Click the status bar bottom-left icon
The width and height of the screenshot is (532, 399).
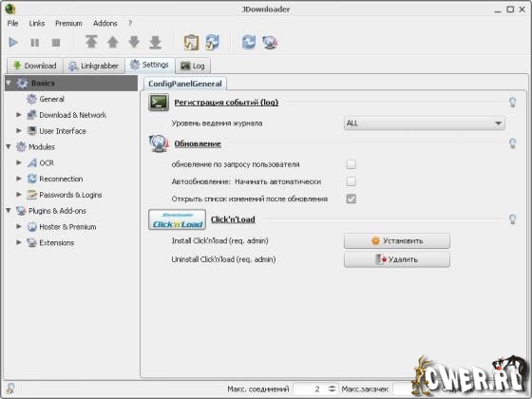[x=10, y=389]
